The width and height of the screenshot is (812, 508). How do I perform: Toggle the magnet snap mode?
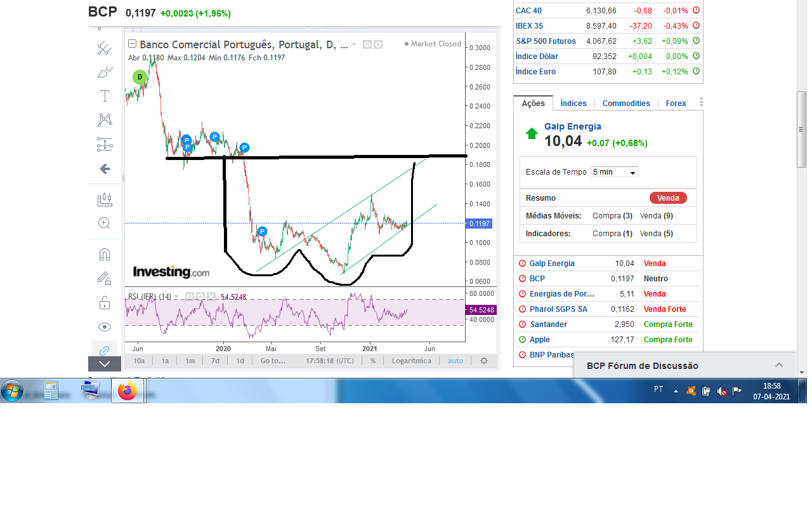[105, 255]
